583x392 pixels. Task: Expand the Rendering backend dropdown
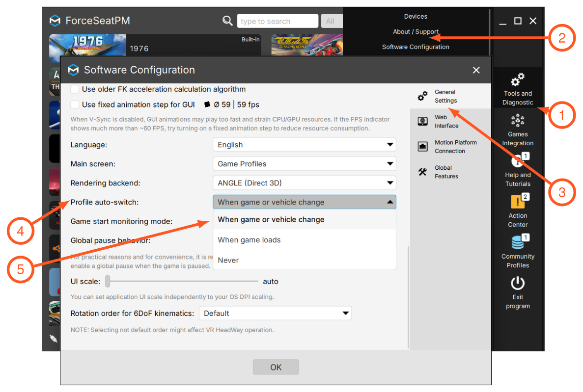[304, 183]
